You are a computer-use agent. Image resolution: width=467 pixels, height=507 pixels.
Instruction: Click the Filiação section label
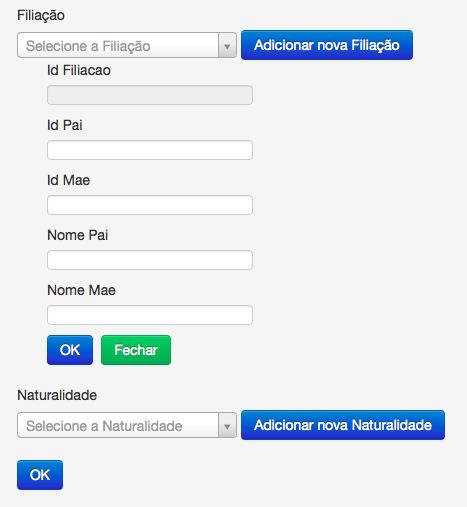click(41, 15)
